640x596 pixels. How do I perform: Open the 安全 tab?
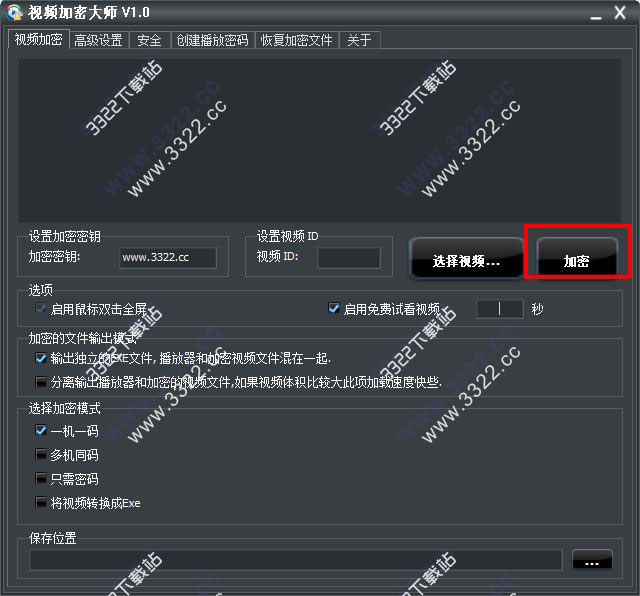[x=149, y=40]
